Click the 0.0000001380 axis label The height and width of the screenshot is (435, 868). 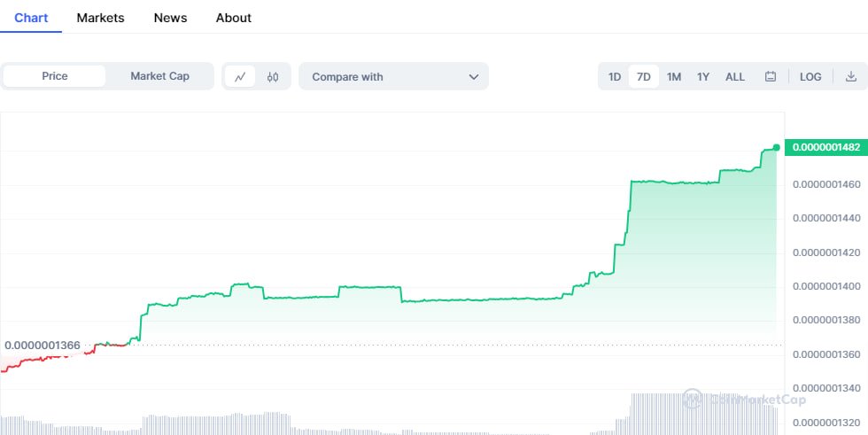826,320
